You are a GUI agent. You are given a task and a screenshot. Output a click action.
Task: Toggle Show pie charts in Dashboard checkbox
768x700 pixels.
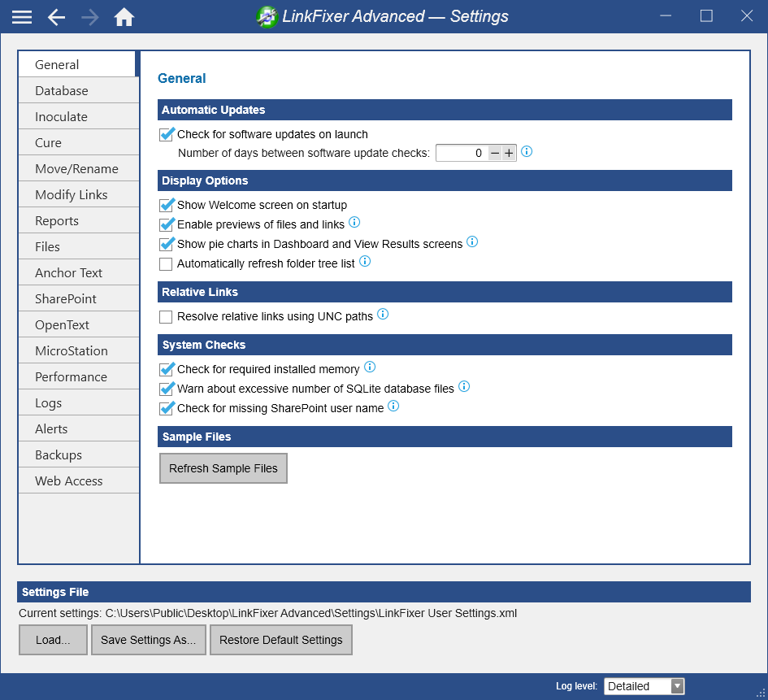pos(166,245)
